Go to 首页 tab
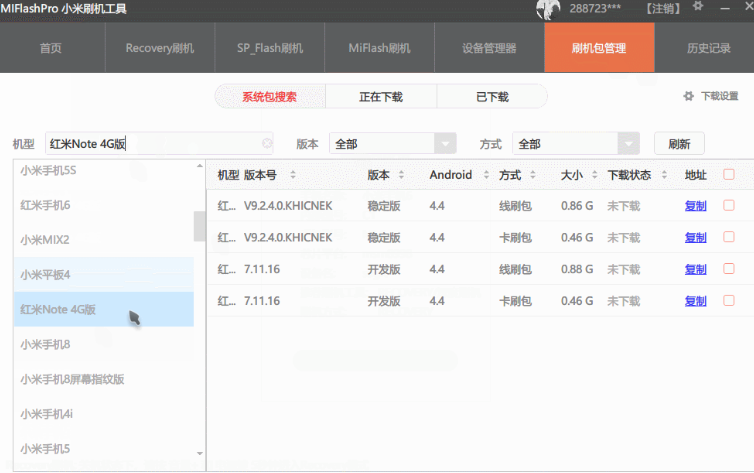This screenshot has width=754, height=473. coord(50,48)
